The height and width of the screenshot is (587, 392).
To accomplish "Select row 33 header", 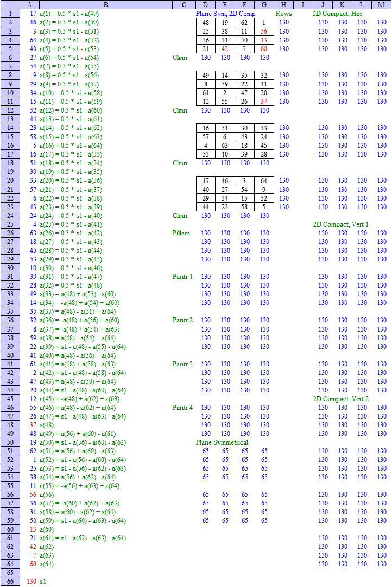I will point(10,294).
